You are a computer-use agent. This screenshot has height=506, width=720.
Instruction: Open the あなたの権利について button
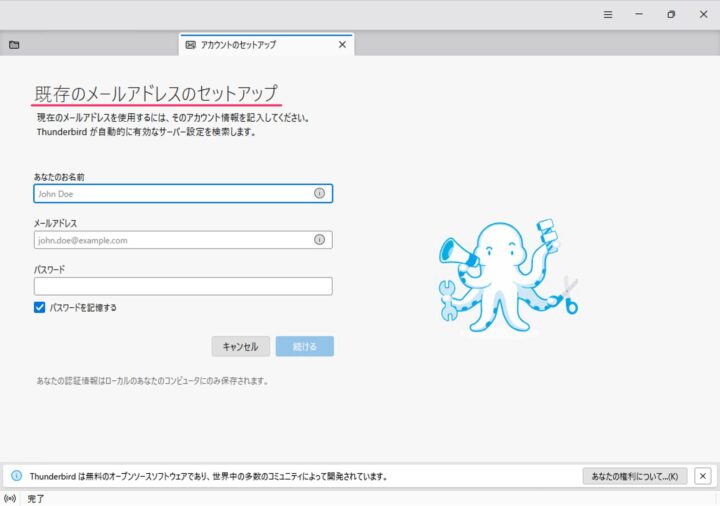(634, 477)
